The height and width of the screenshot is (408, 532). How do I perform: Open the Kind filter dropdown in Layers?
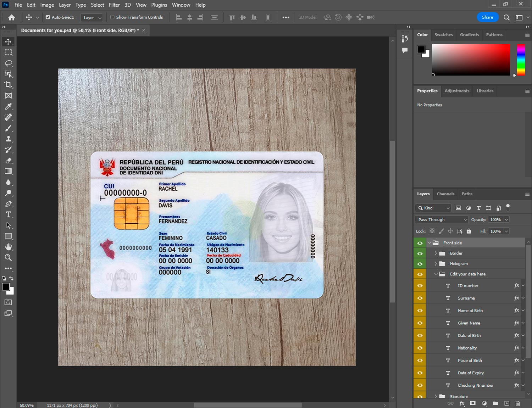433,208
